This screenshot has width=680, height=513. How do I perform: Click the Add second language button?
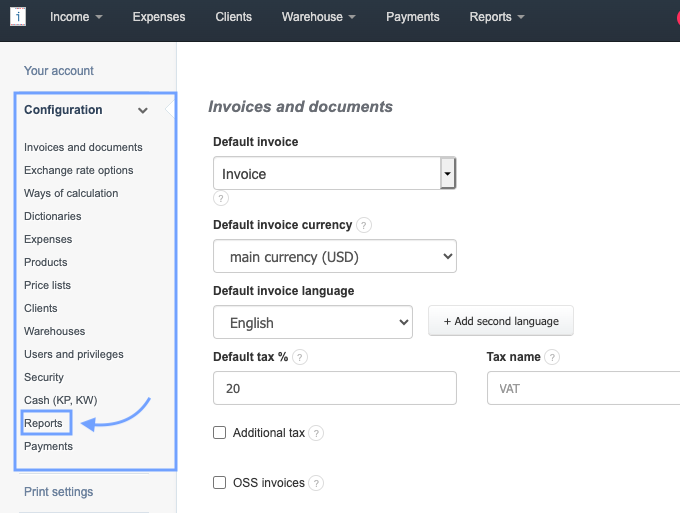tap(500, 321)
